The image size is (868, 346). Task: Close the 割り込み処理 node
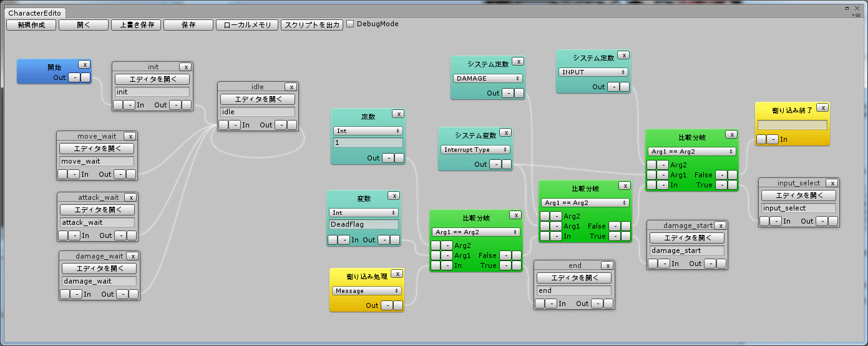click(397, 273)
